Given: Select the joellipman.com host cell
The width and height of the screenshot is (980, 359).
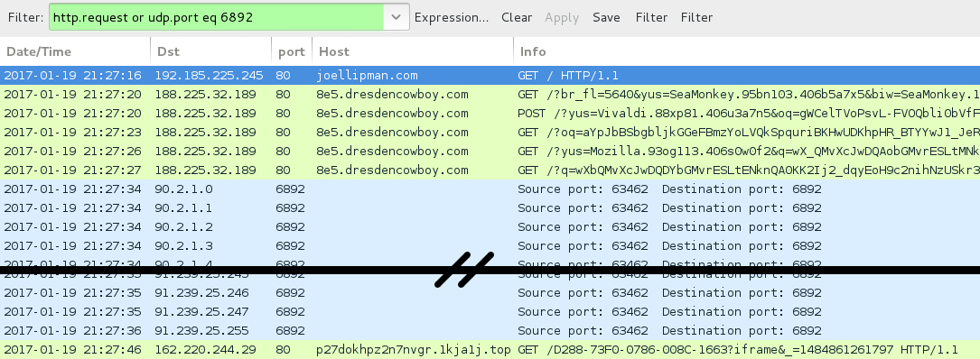Looking at the screenshot, I should point(367,76).
